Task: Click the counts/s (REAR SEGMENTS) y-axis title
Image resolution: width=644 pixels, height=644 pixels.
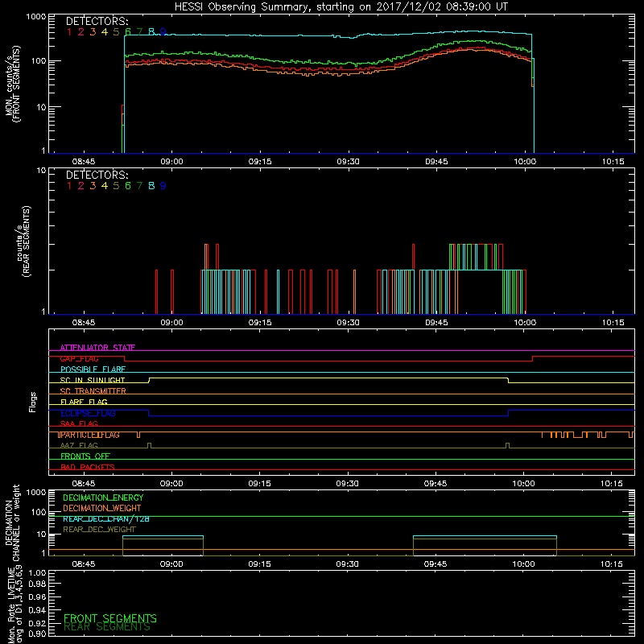Action: tap(23, 242)
